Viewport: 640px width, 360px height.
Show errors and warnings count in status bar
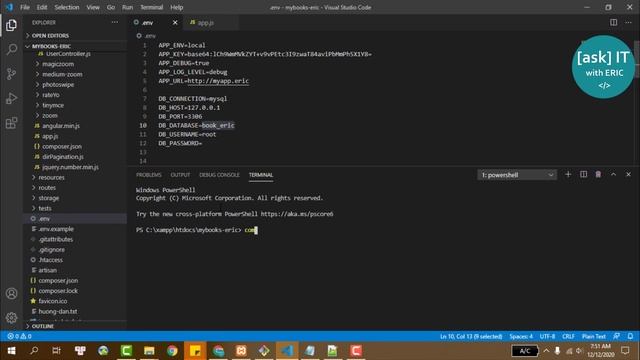coord(19,336)
